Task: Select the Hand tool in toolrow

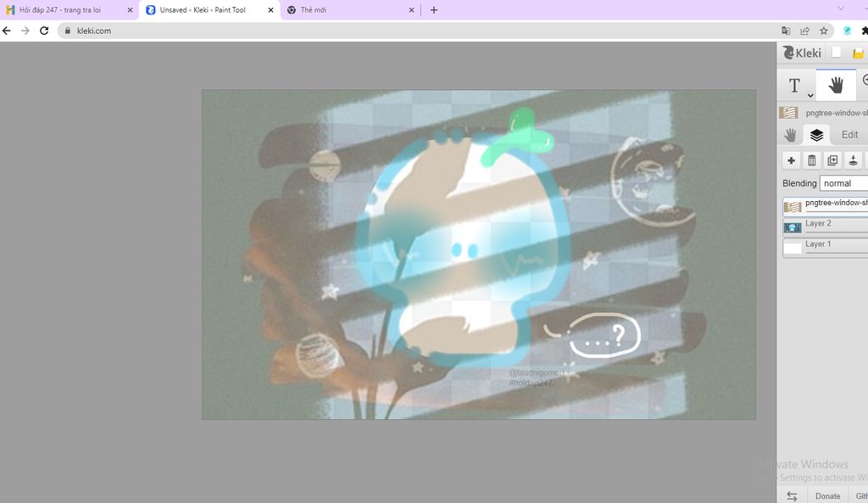Action: [x=835, y=86]
